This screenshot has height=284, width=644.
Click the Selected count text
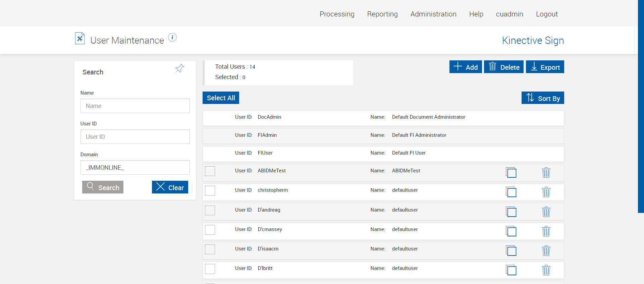coord(230,77)
